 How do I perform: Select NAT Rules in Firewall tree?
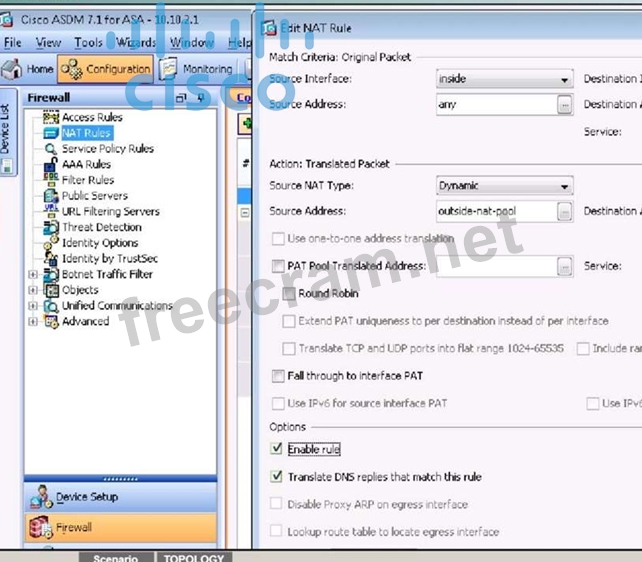tap(85, 133)
